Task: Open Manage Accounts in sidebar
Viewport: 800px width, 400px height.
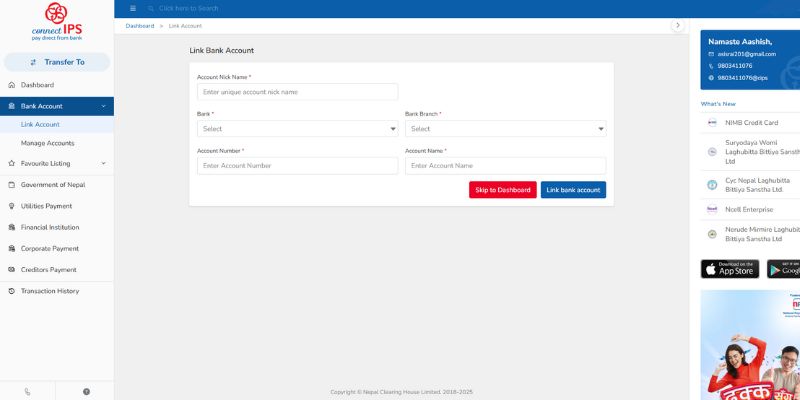Action: click(x=48, y=143)
